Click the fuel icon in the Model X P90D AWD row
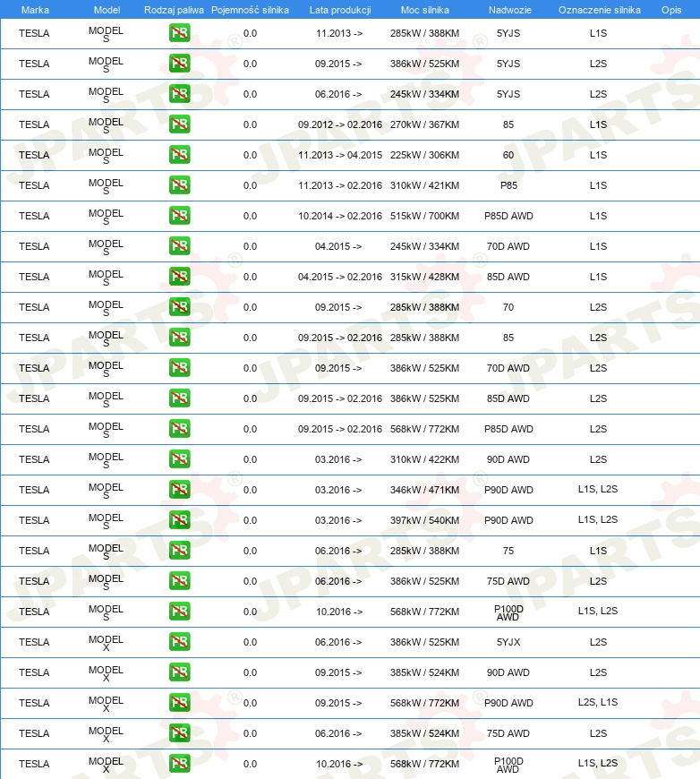 [x=179, y=703]
